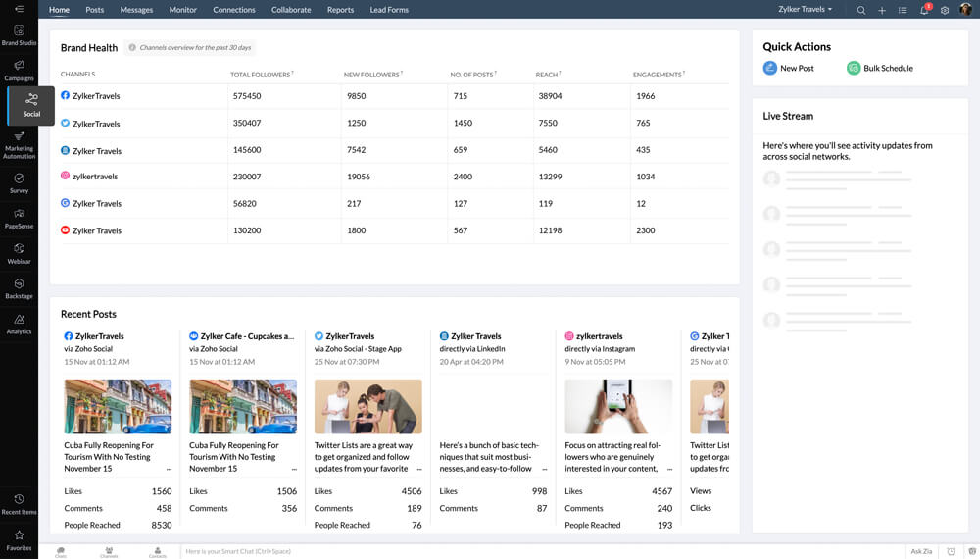Sort by Total Followers column

(x=262, y=75)
